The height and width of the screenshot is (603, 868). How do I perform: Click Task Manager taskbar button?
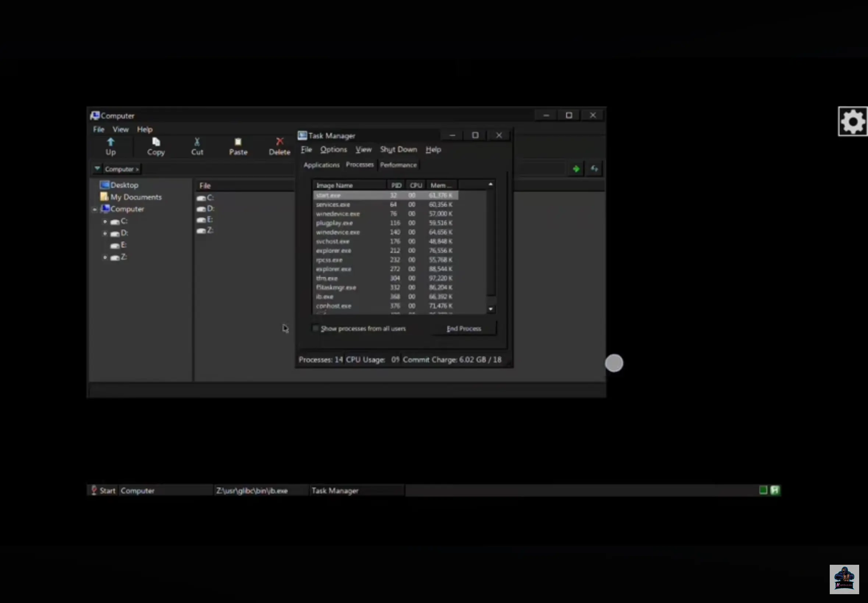point(356,491)
